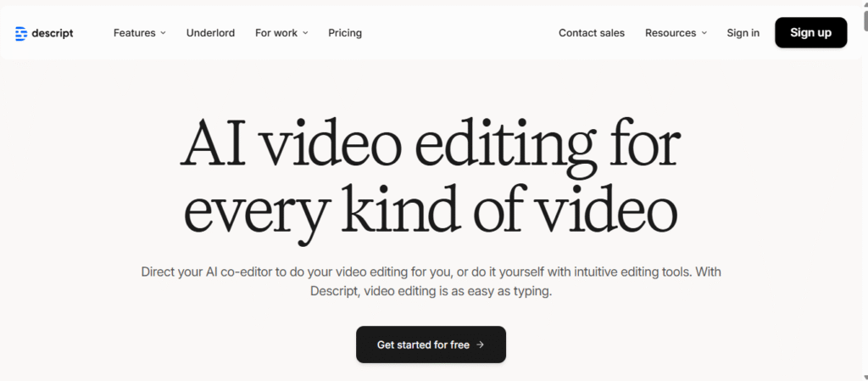This screenshot has height=381, width=868.
Task: Click the Descript logo icon
Action: pos(21,33)
